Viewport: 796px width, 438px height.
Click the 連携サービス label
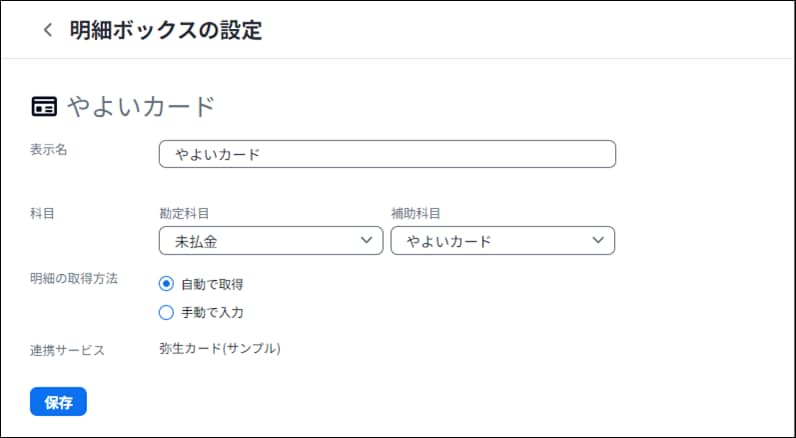click(68, 350)
